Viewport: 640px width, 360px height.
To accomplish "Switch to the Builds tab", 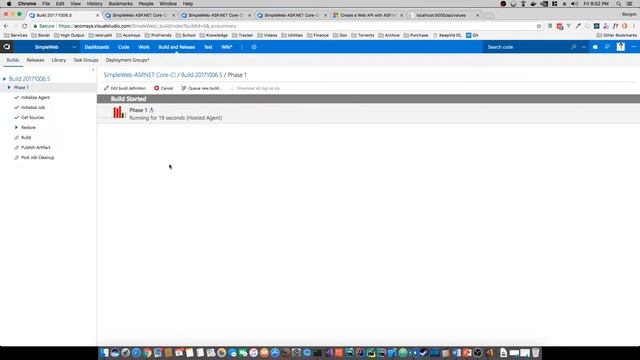I will coord(13,60).
